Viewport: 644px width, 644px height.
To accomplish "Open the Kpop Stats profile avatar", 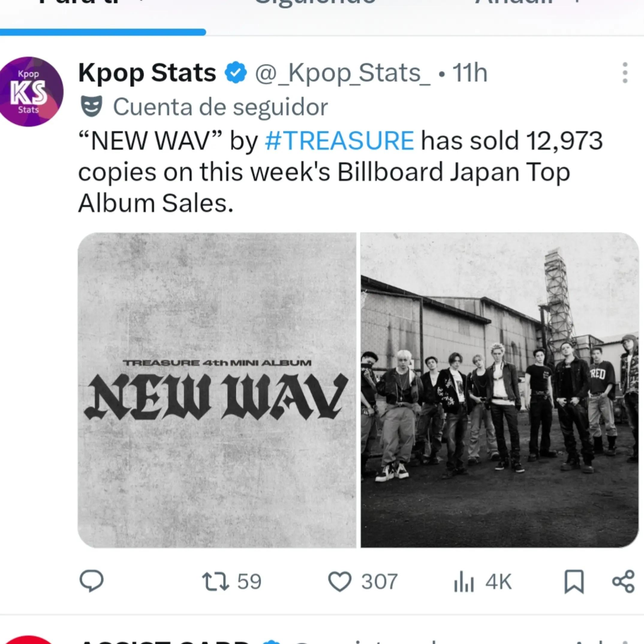I will tap(29, 91).
